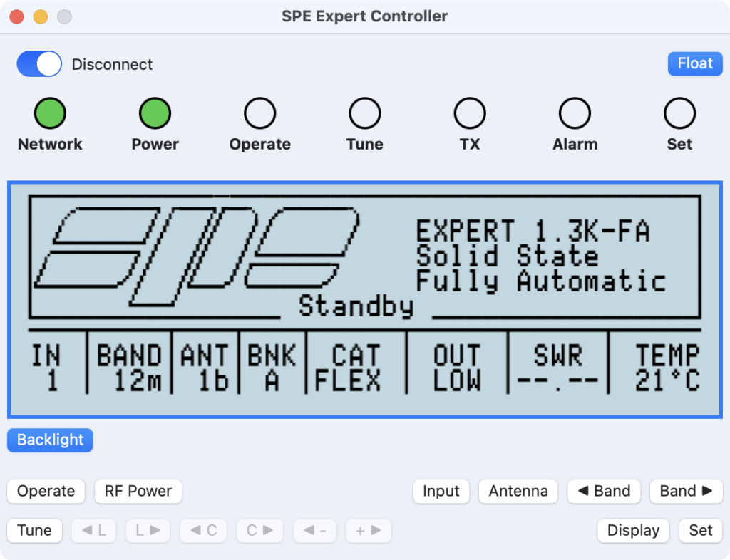730x560 pixels.
Task: Click the Tune status indicator circle
Action: point(364,113)
